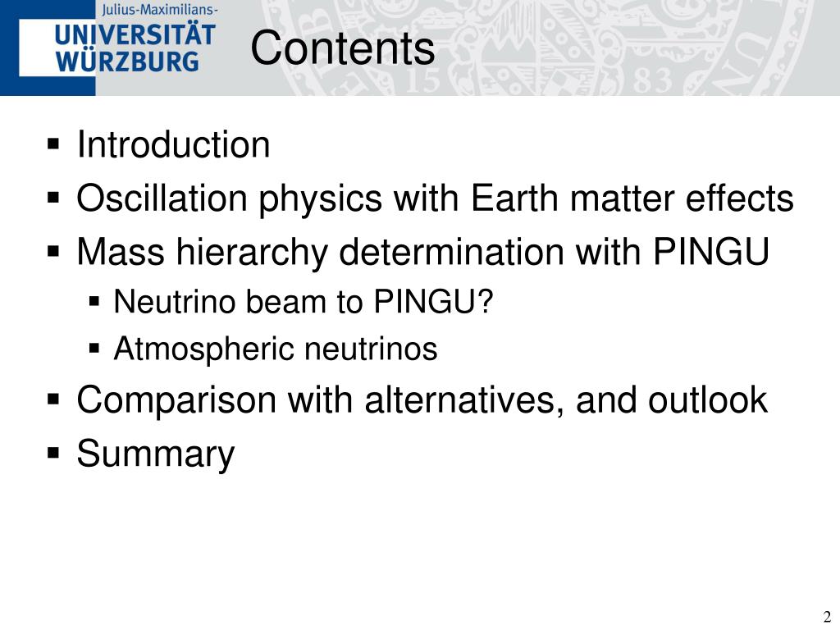The height and width of the screenshot is (630, 840).
Task: Select the Summary bullet text
Action: 155,454
